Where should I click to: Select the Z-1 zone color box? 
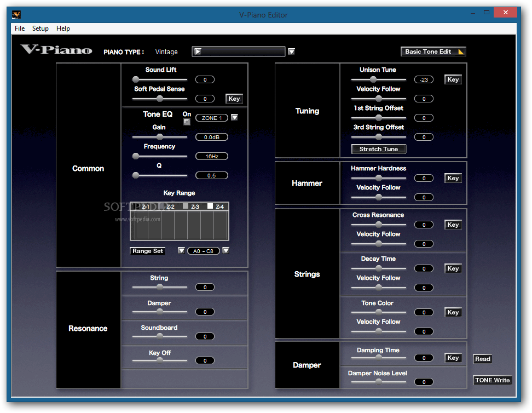coord(136,206)
